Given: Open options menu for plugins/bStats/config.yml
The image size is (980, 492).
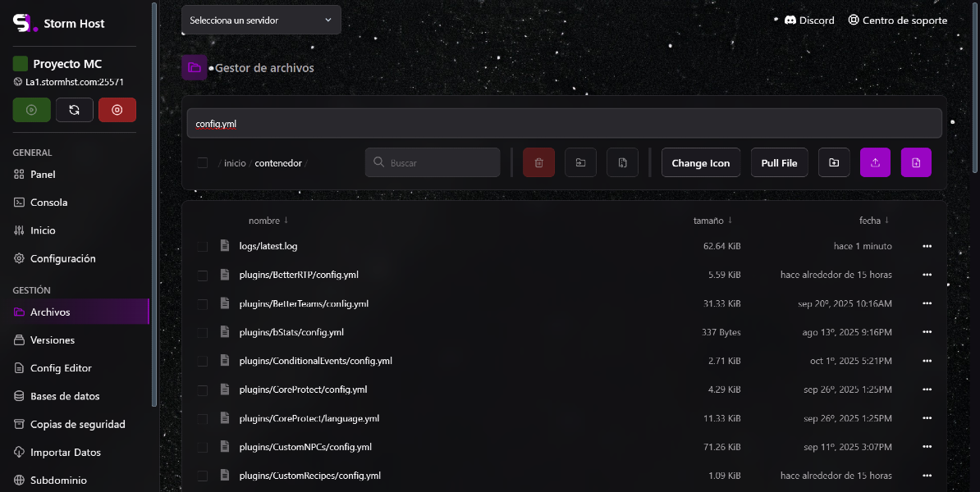Looking at the screenshot, I should coord(927,332).
